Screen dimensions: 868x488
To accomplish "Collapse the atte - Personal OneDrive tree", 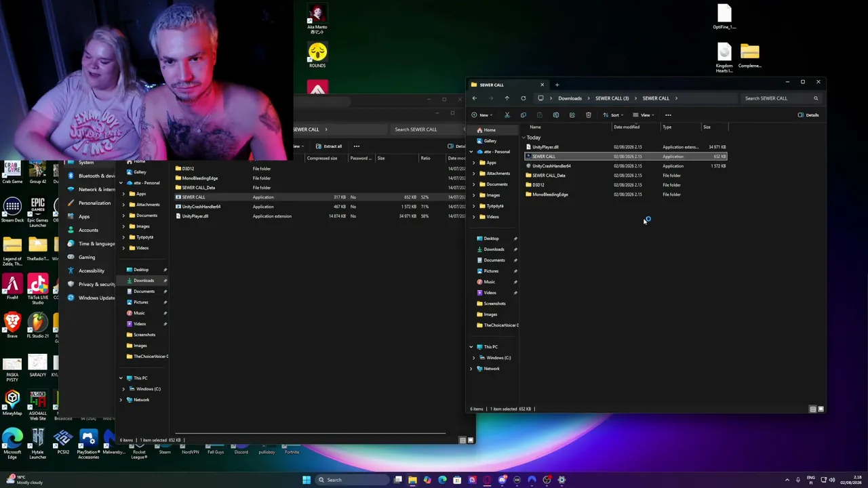I will [x=471, y=152].
